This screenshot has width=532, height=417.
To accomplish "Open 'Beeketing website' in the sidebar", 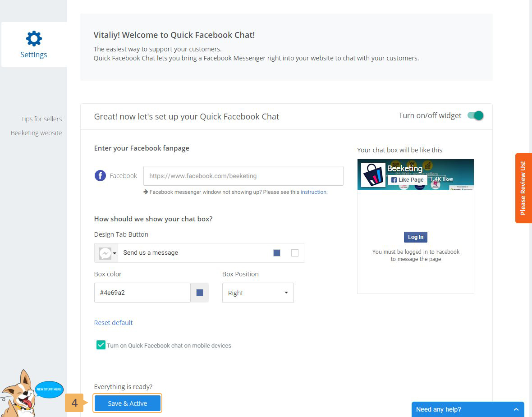I will (37, 133).
